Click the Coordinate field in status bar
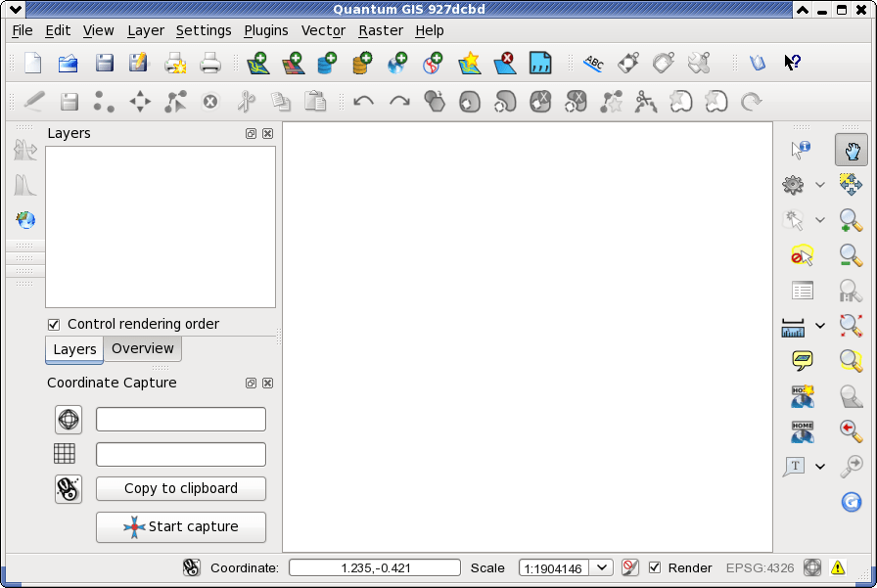The height and width of the screenshot is (588, 877). pyautogui.click(x=375, y=567)
